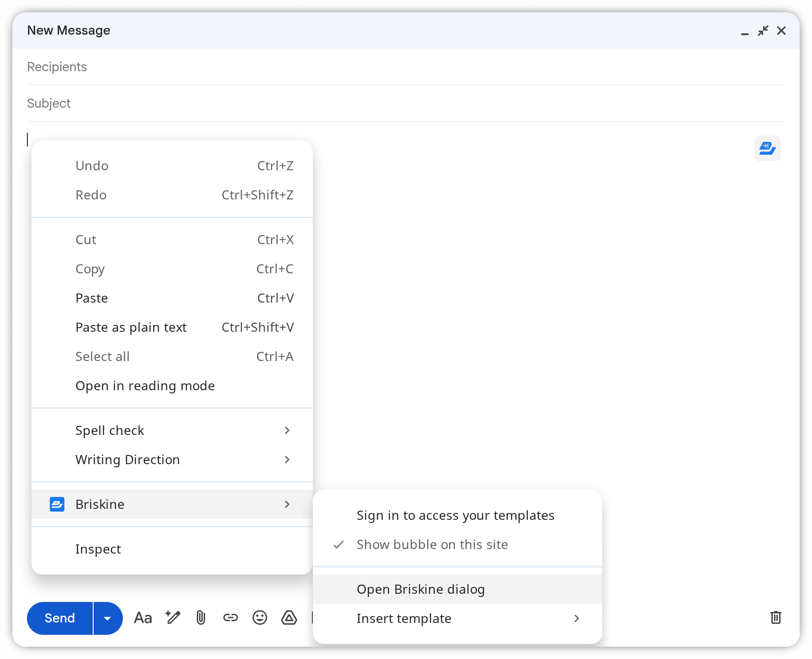Open the Briskine bubble in the compose area
This screenshot has width=812, height=659.
767,148
